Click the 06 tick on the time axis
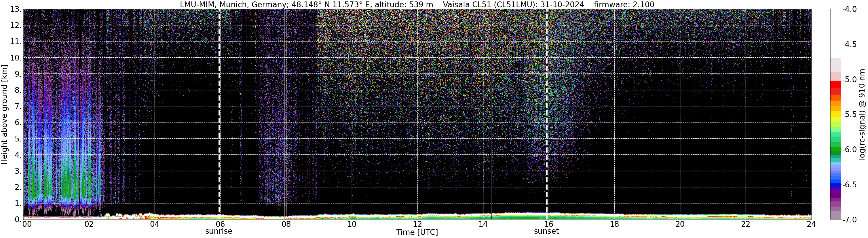 [x=220, y=224]
